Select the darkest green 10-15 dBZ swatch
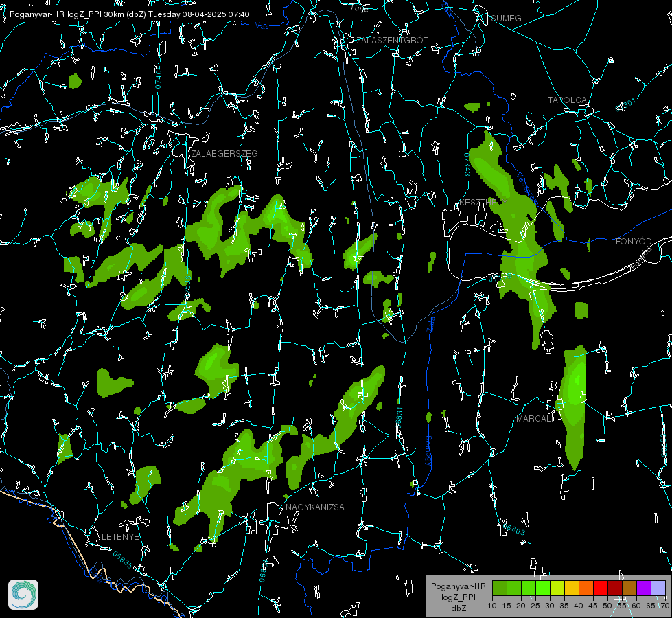This screenshot has height=618, width=672. click(500, 588)
